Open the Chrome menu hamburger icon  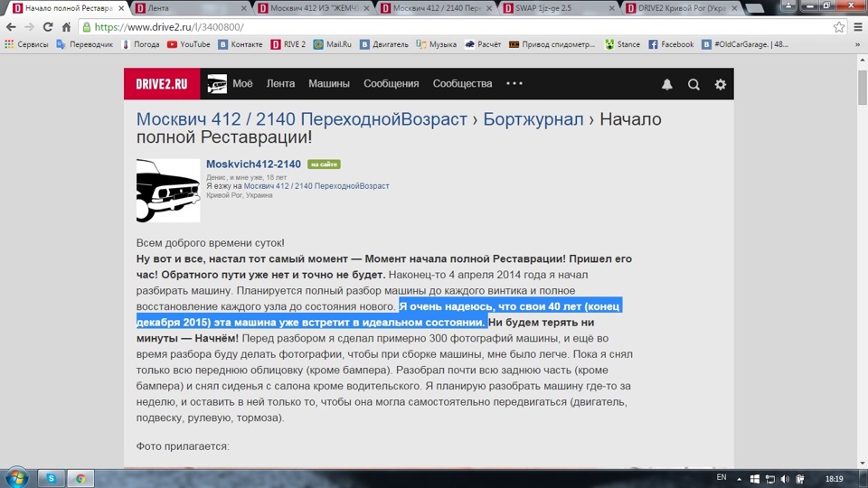(x=857, y=27)
